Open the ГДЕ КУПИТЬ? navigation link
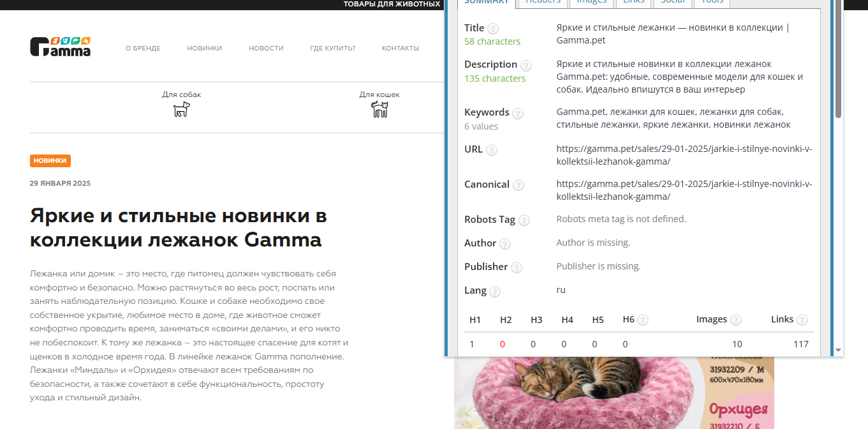868x429 pixels. (x=332, y=49)
